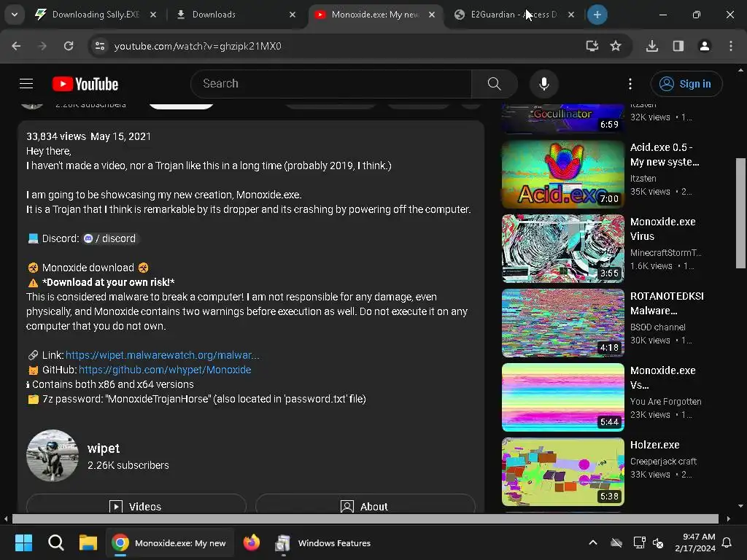Select the Chrome Monoxide.exe taskbar button
The width and height of the screenshot is (747, 560).
169,542
